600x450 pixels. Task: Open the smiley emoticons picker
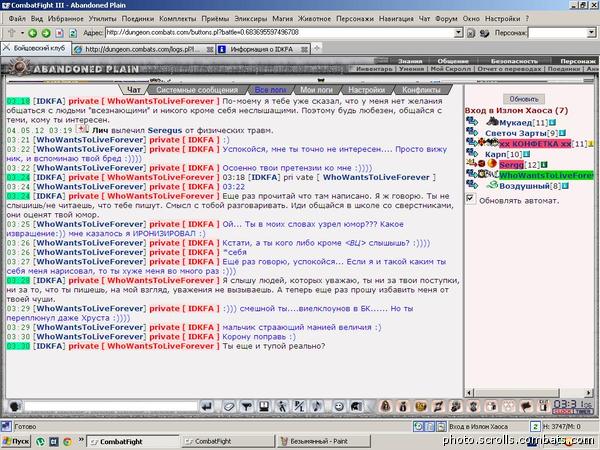339,406
